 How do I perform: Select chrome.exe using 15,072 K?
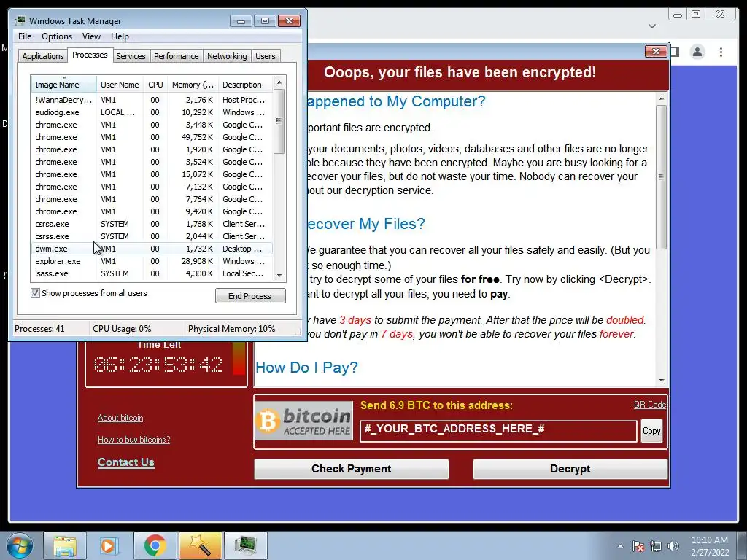pos(152,174)
